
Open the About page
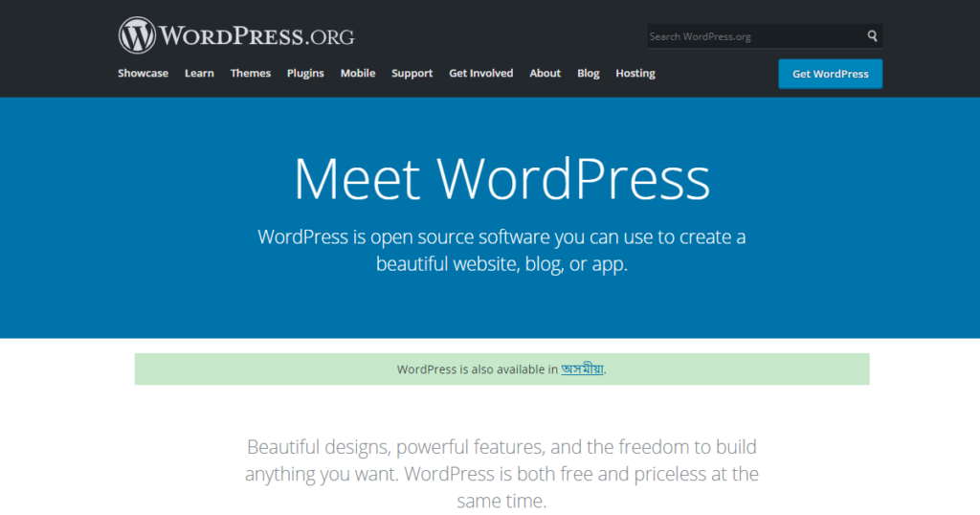coord(545,74)
